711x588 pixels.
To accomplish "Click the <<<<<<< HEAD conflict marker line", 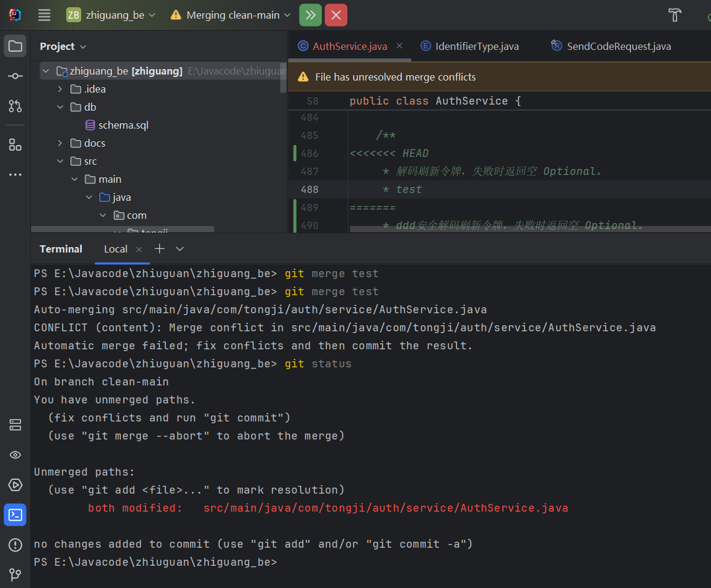I will (x=389, y=153).
